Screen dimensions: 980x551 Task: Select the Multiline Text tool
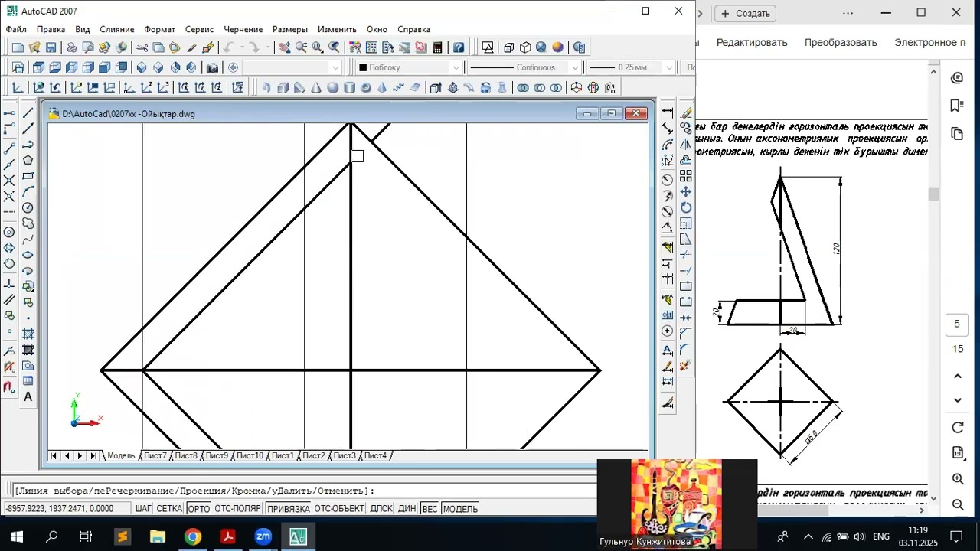(28, 396)
